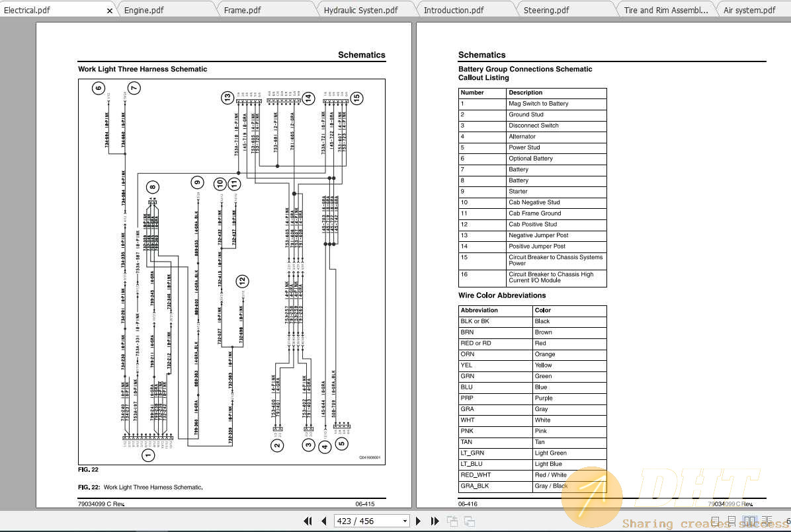Screen dimensions: 791x532
Task: Click the 'LT_GRN' abbreviation cell
Action: 495,453
